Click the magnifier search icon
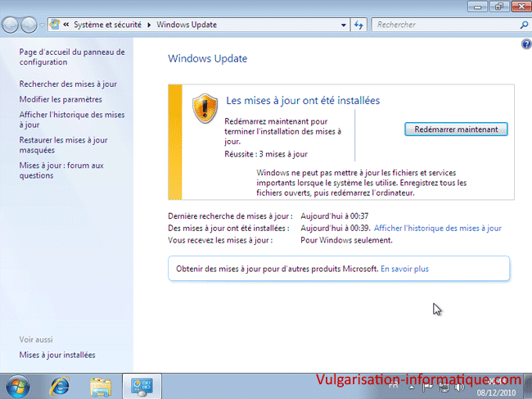 point(524,25)
